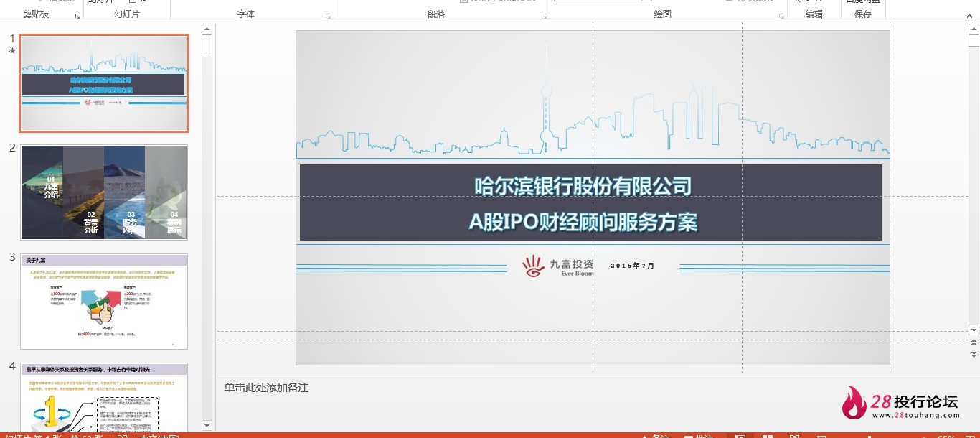Select slide 4 thumbnail in the panel
Screen dimensions: 980x438
(x=104, y=397)
